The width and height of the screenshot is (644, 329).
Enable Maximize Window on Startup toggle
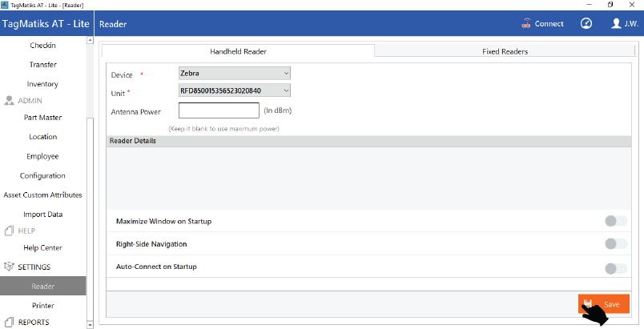[x=615, y=221]
